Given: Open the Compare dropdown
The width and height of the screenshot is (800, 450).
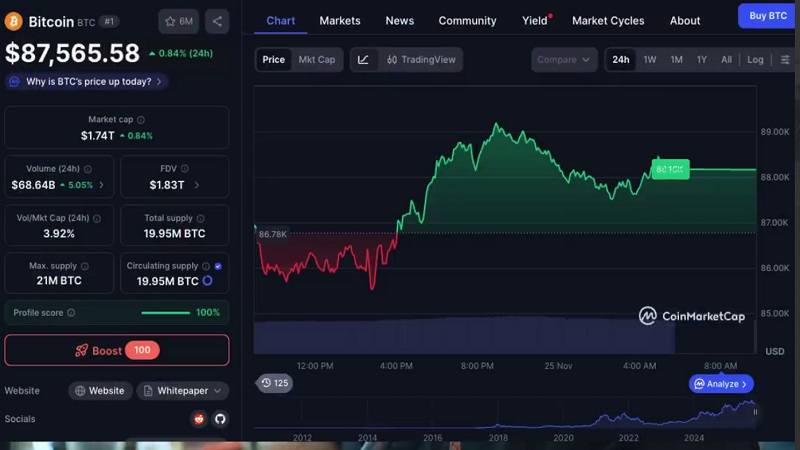Looking at the screenshot, I should [564, 60].
